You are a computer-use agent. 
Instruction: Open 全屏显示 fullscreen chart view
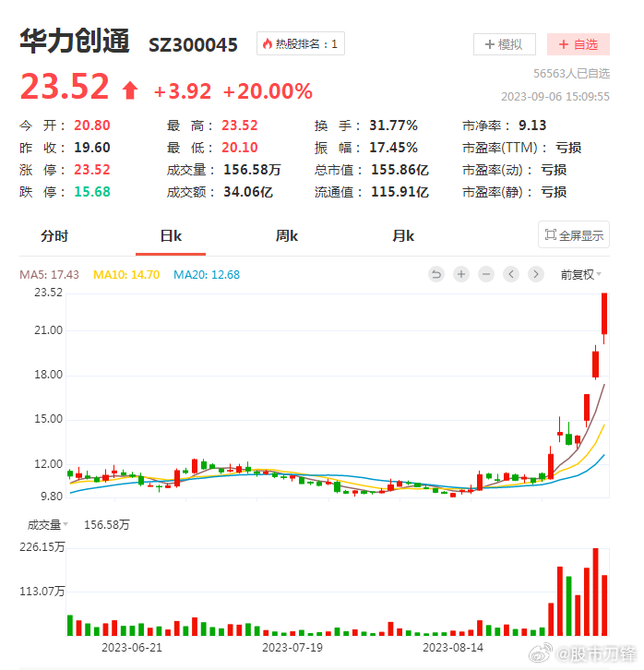574,234
